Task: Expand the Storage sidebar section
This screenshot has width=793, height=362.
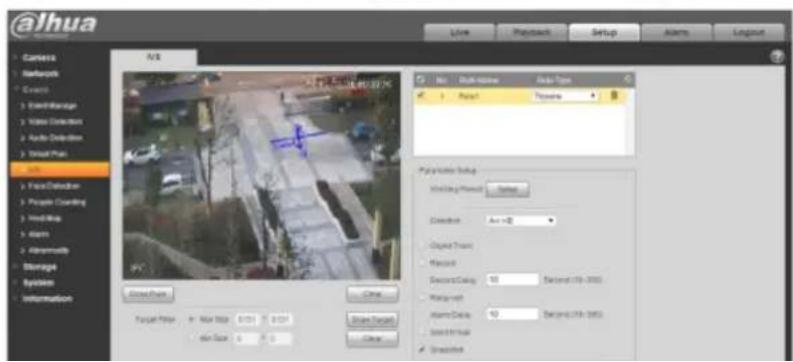Action: click(x=39, y=266)
